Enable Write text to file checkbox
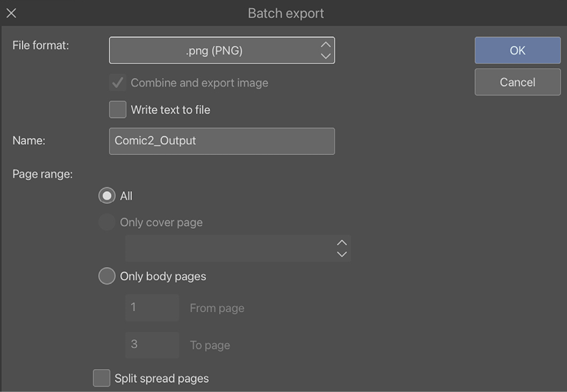 (x=117, y=110)
